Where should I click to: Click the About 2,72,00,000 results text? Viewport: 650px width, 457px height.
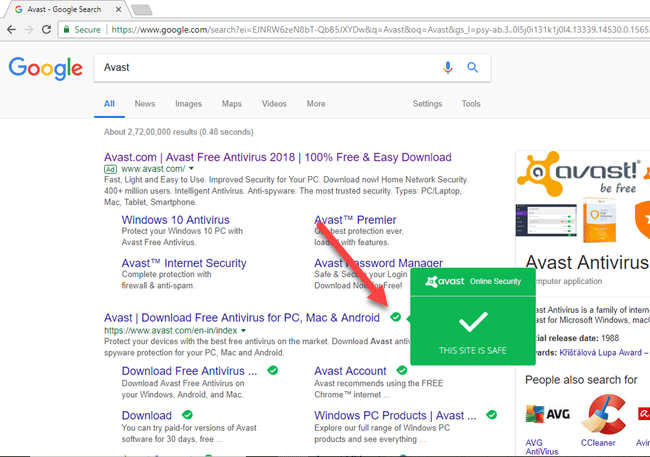179,132
